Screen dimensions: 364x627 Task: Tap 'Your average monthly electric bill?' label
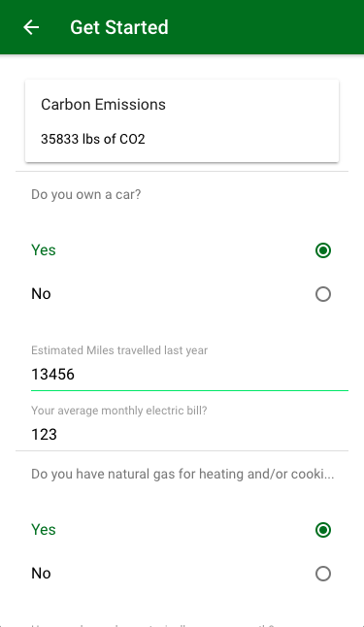pos(119,411)
